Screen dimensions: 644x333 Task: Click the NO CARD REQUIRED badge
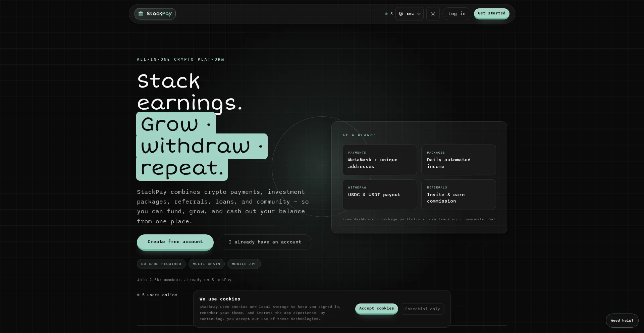point(161,264)
